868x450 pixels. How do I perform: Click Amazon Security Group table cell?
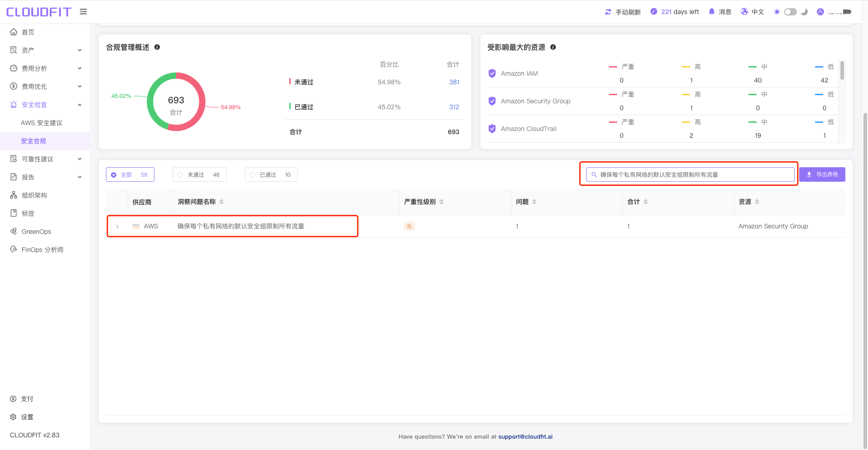pos(773,226)
